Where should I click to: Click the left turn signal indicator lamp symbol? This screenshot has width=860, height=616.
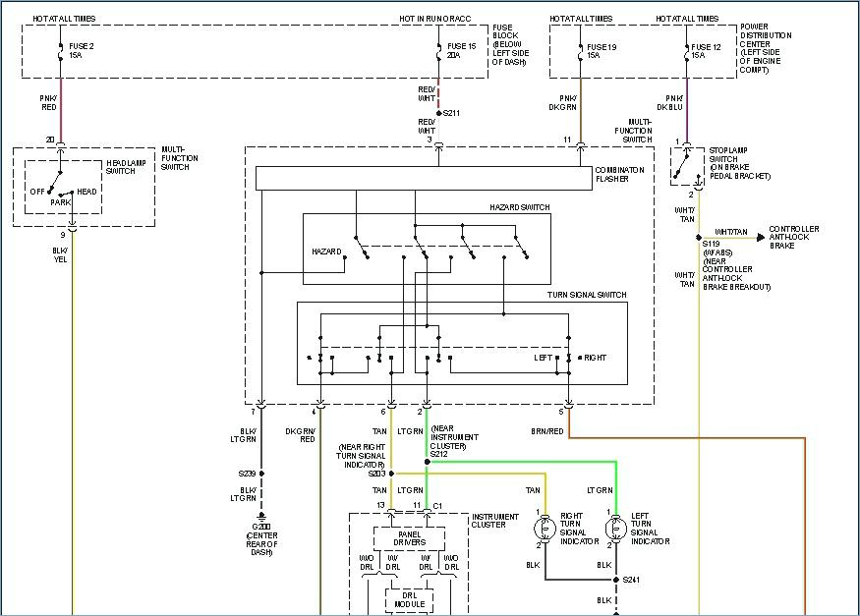point(616,529)
